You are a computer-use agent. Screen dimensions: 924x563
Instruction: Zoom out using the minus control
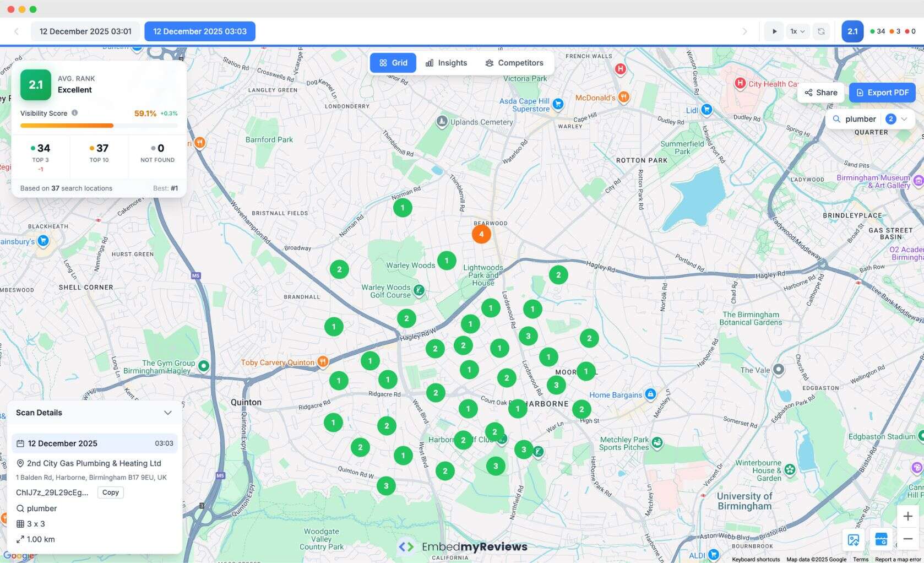[x=907, y=539]
